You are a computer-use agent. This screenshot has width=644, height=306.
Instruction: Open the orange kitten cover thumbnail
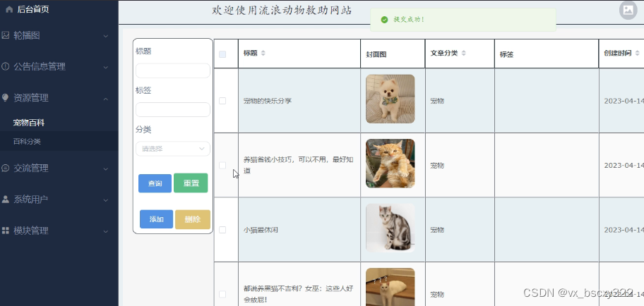tap(390, 164)
